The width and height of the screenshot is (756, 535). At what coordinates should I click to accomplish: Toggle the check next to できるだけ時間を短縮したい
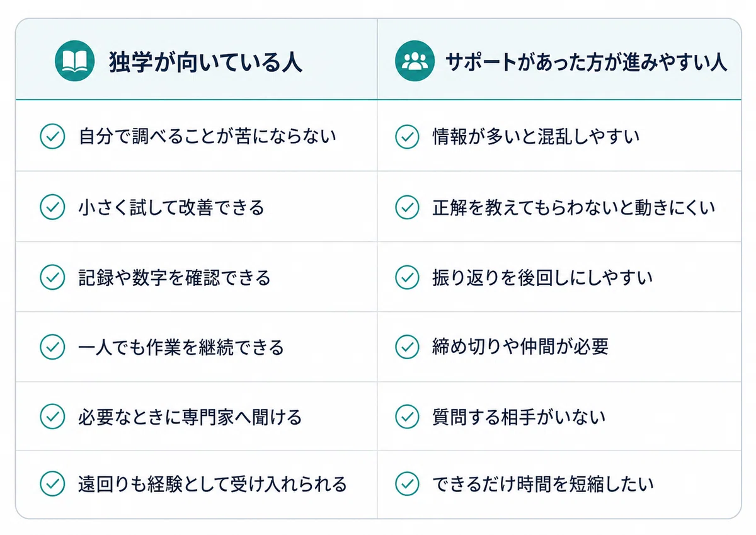407,484
